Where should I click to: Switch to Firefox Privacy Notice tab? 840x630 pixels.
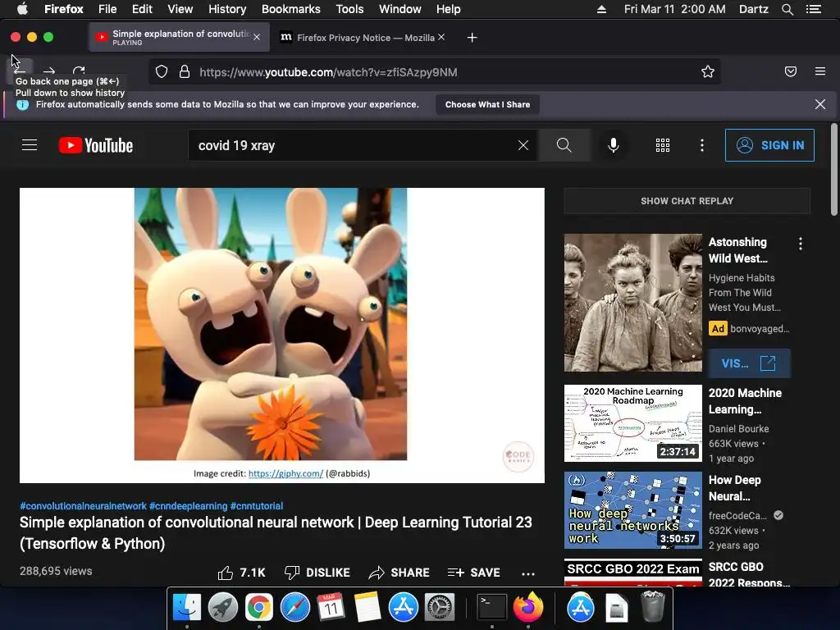click(363, 38)
